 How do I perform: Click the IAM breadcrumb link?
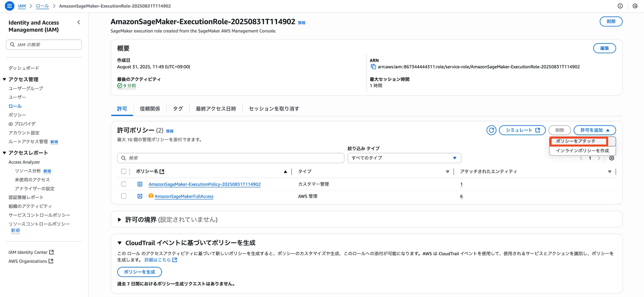(x=22, y=6)
